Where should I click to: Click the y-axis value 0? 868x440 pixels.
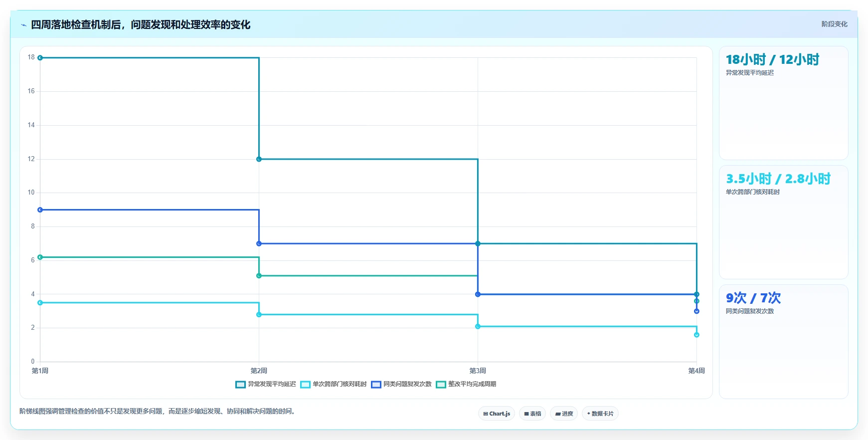click(x=33, y=362)
